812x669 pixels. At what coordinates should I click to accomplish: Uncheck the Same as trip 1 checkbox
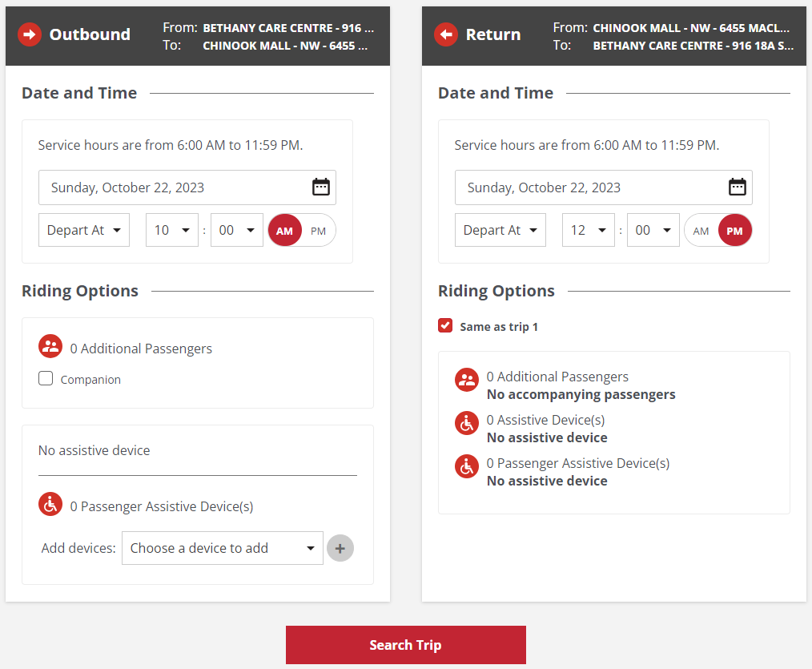pos(445,326)
